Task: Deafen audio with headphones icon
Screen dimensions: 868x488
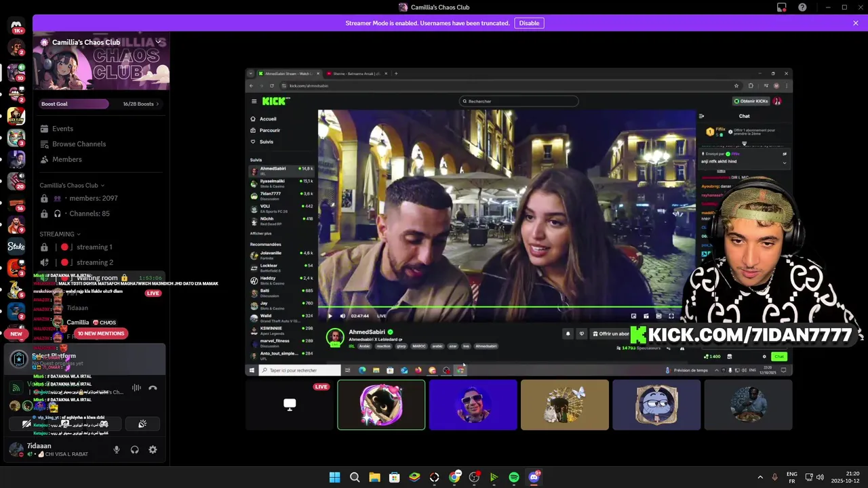Action: [x=134, y=449]
